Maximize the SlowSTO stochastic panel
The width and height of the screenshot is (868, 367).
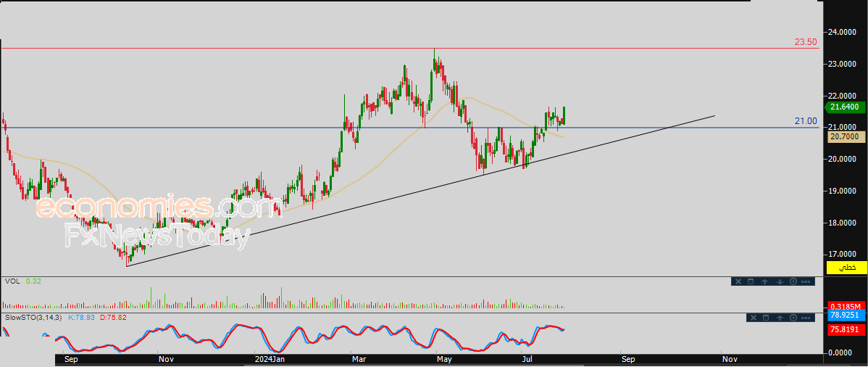click(766, 318)
